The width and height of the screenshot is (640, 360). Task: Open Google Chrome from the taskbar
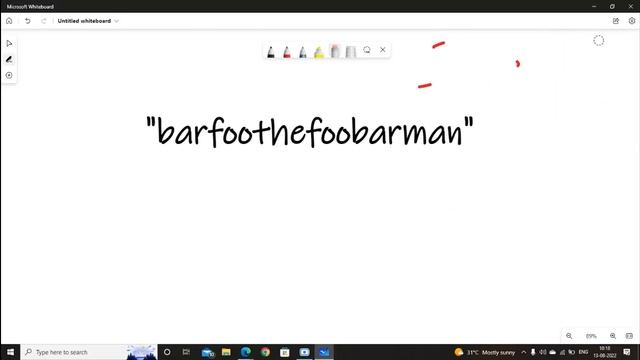pyautogui.click(x=265, y=352)
